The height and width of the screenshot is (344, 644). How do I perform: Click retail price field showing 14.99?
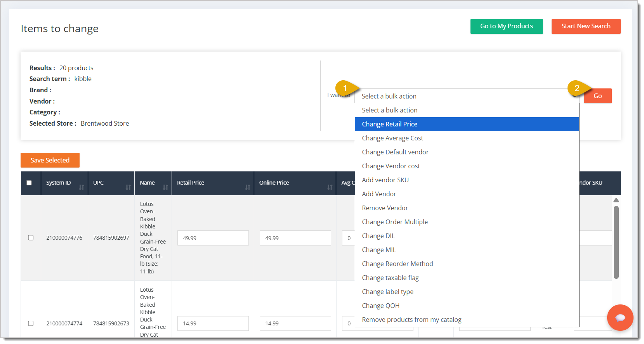tap(213, 323)
